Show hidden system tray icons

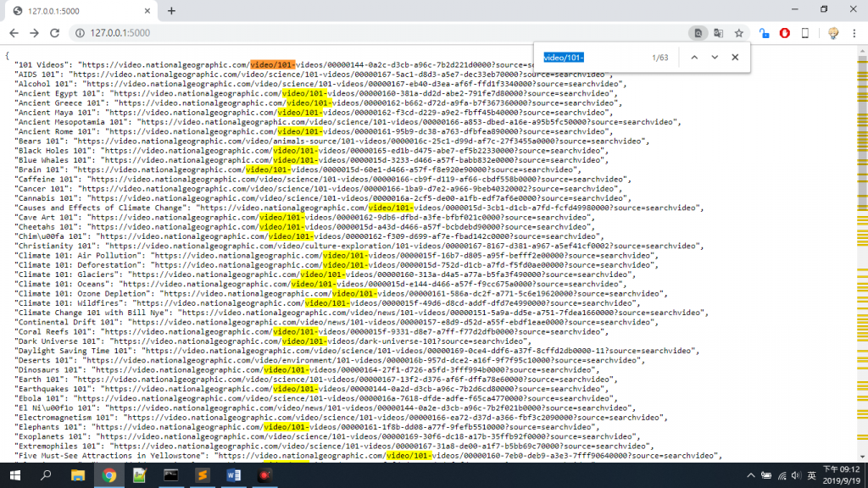[751, 475]
